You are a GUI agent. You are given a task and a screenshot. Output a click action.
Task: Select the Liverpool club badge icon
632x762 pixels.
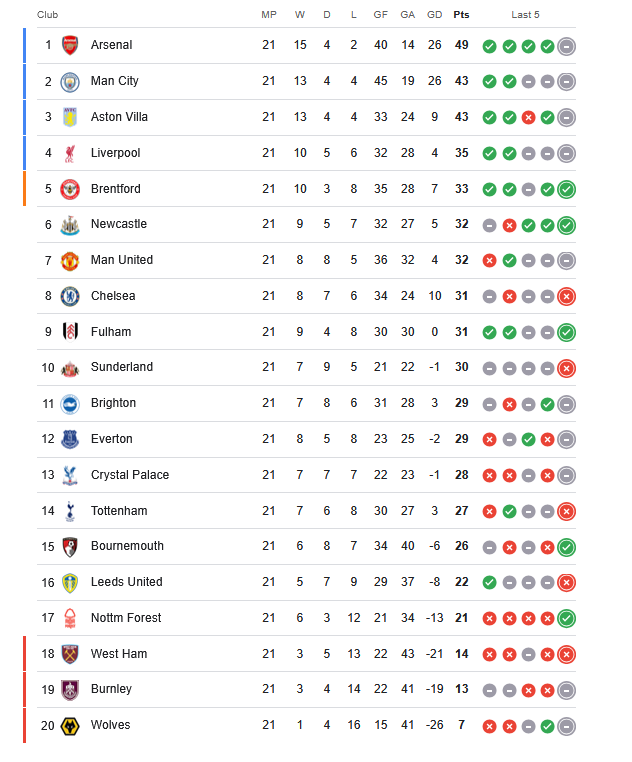(x=69, y=153)
